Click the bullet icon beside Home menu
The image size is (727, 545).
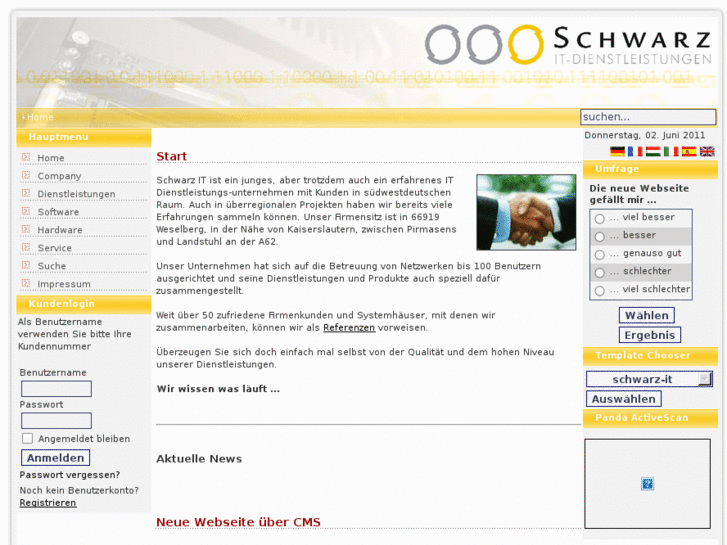[x=26, y=157]
